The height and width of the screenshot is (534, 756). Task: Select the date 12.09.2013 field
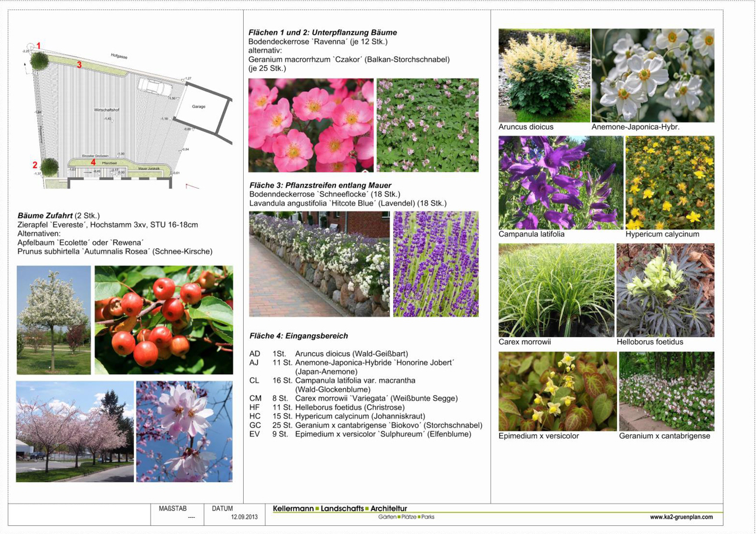244,517
